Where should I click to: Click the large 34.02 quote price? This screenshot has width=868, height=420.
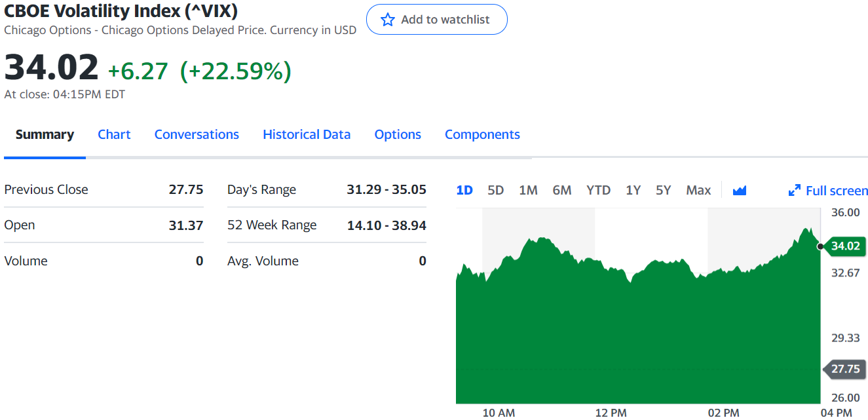point(51,67)
